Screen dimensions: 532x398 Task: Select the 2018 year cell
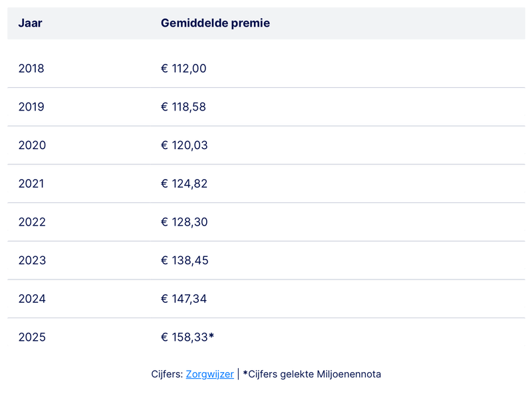(31, 68)
